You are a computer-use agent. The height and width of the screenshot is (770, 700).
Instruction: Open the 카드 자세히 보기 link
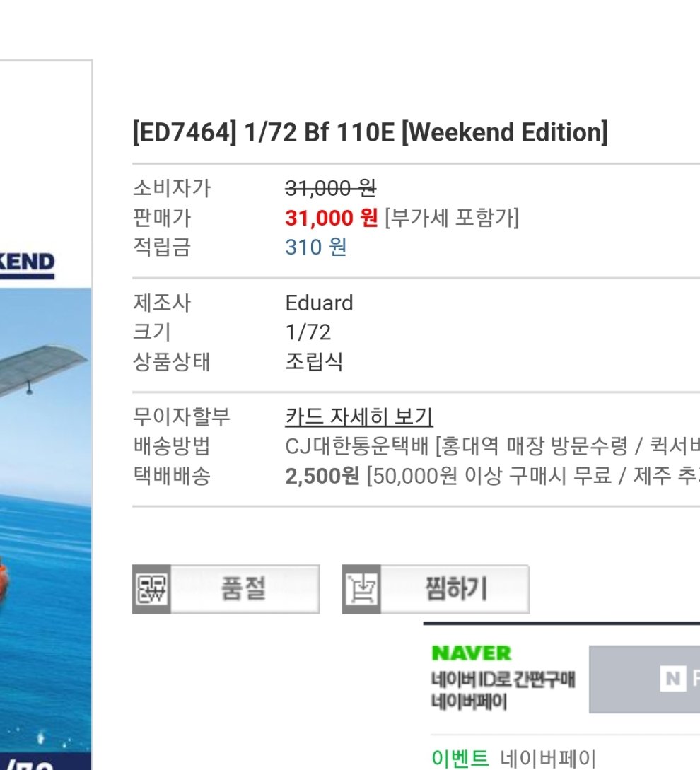[359, 416]
